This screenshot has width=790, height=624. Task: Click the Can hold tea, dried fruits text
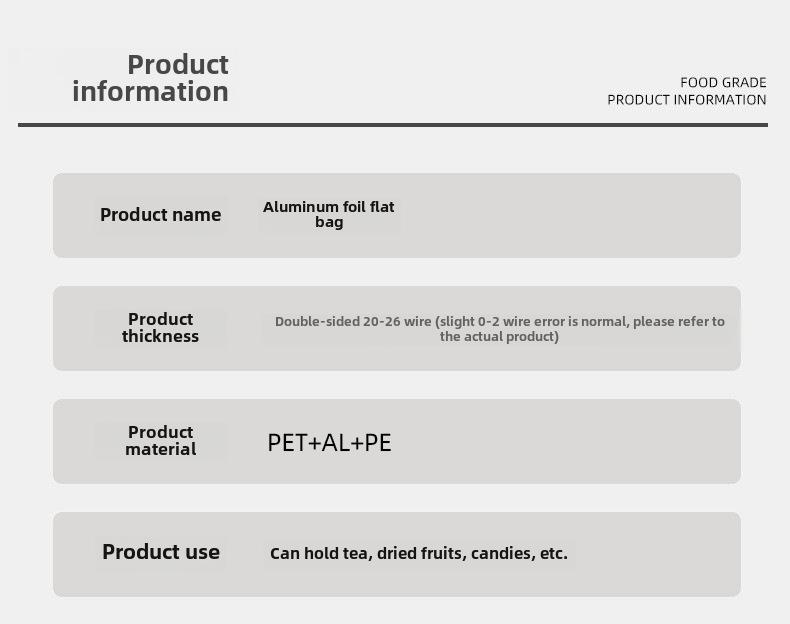tap(419, 553)
